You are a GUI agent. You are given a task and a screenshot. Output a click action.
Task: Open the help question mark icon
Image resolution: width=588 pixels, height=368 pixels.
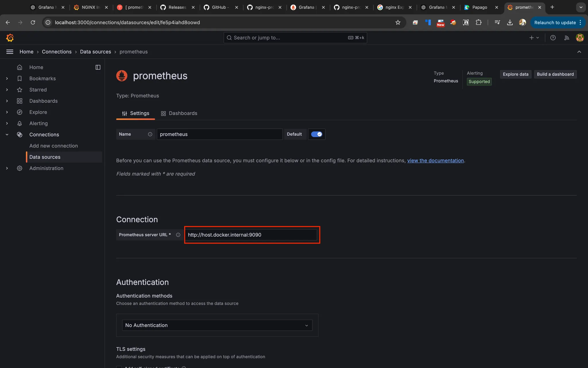pos(553,38)
